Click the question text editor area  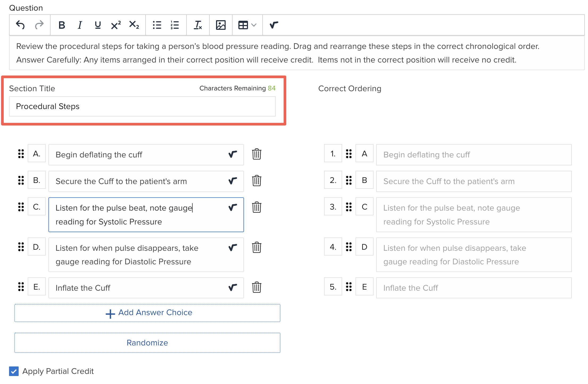[x=297, y=53]
